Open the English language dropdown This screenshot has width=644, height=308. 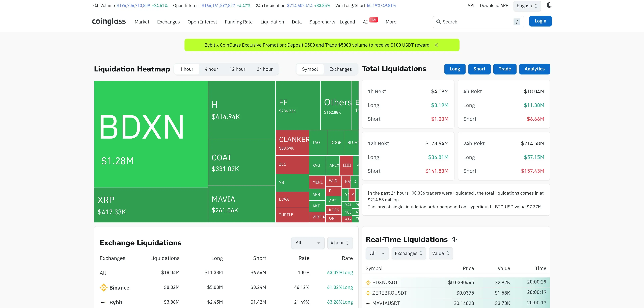(527, 6)
